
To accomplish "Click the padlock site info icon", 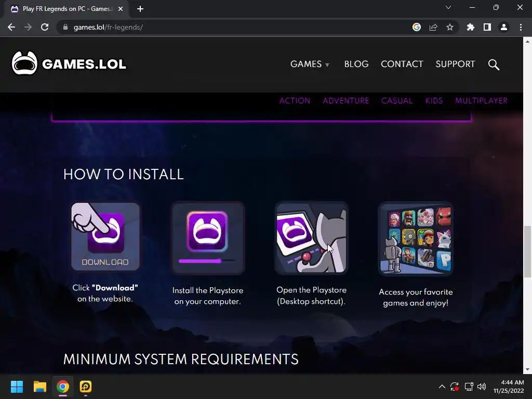I will coord(65,27).
